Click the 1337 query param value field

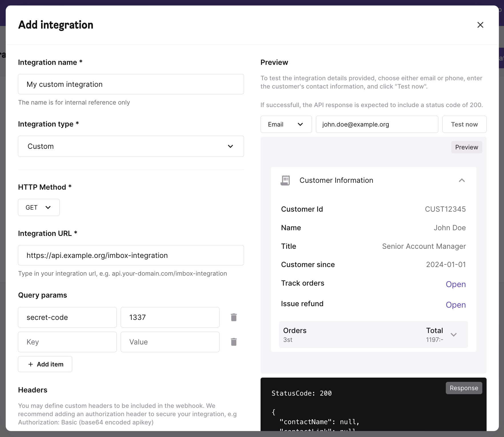170,317
